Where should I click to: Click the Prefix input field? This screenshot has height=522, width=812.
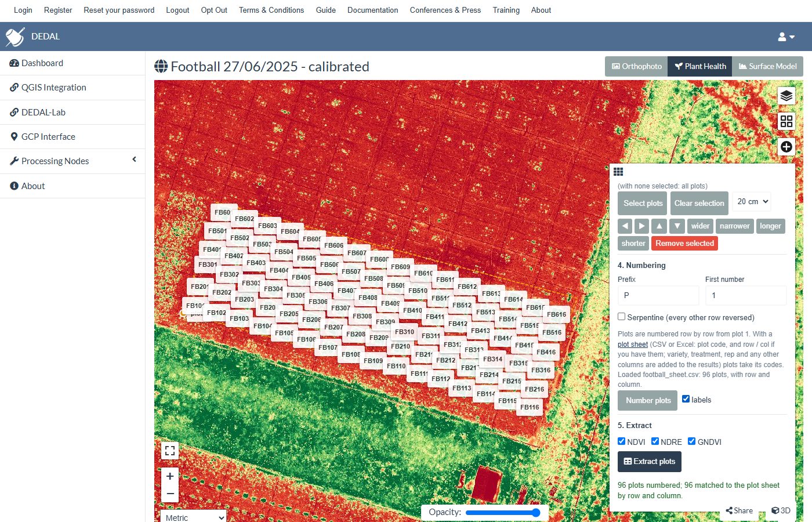click(658, 295)
